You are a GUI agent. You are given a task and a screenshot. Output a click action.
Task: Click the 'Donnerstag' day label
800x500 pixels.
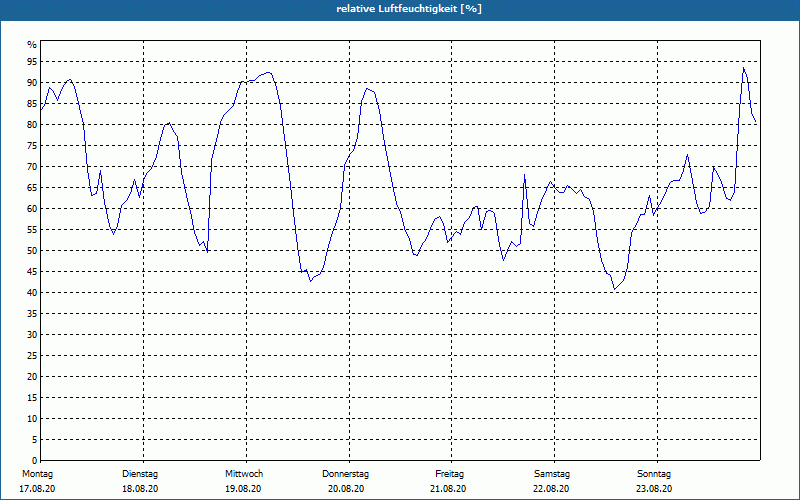(345, 474)
